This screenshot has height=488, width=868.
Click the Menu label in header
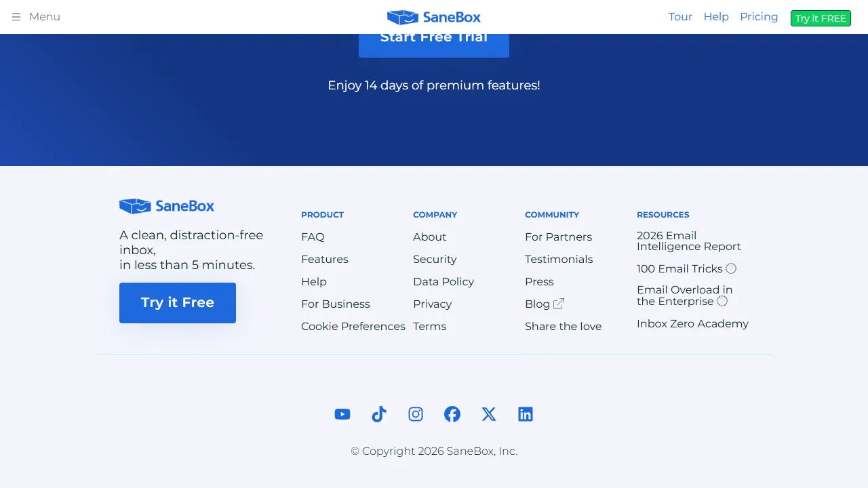click(x=45, y=17)
